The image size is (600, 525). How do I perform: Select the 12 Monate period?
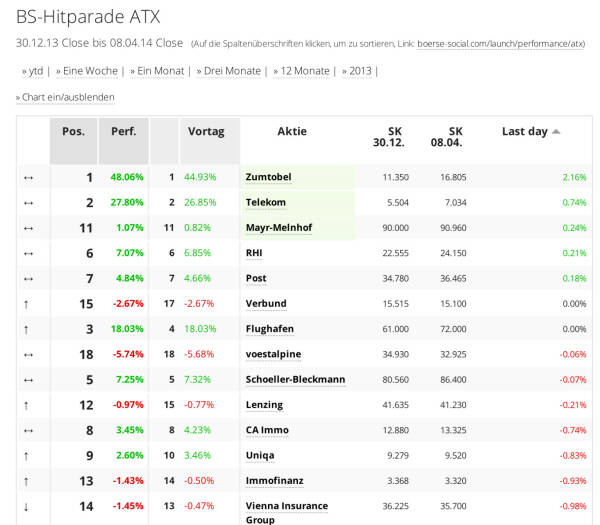(305, 71)
